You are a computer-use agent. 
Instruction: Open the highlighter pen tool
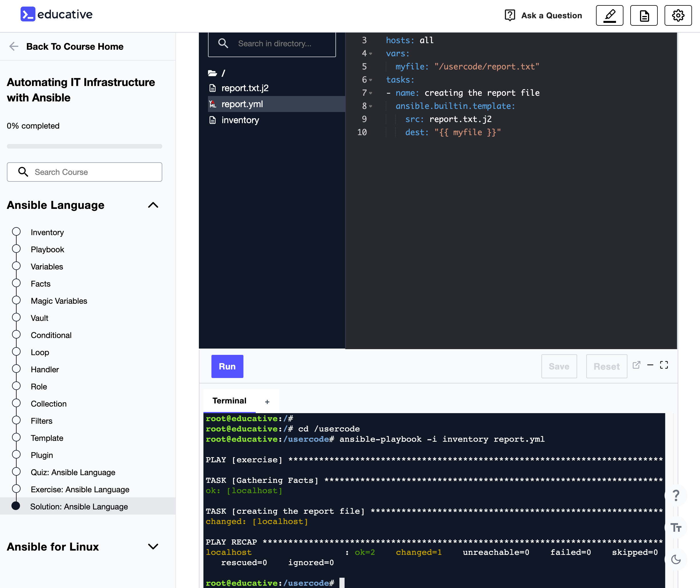[609, 15]
